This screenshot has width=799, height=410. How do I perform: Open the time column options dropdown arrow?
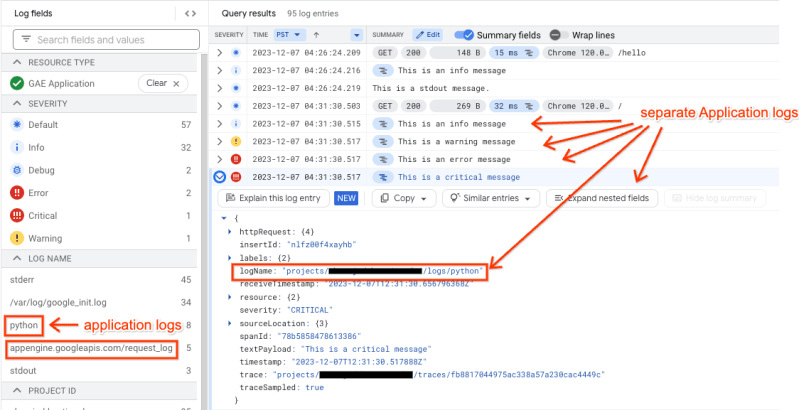click(x=356, y=35)
